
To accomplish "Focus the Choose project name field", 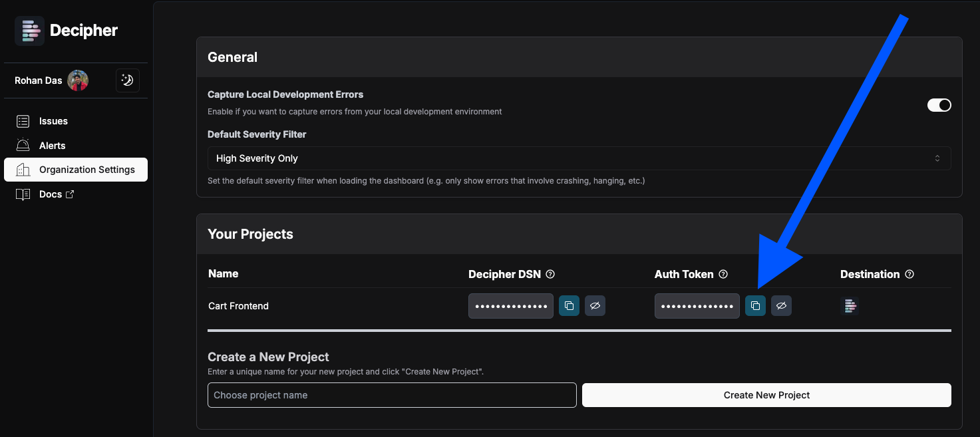I will click(x=392, y=395).
